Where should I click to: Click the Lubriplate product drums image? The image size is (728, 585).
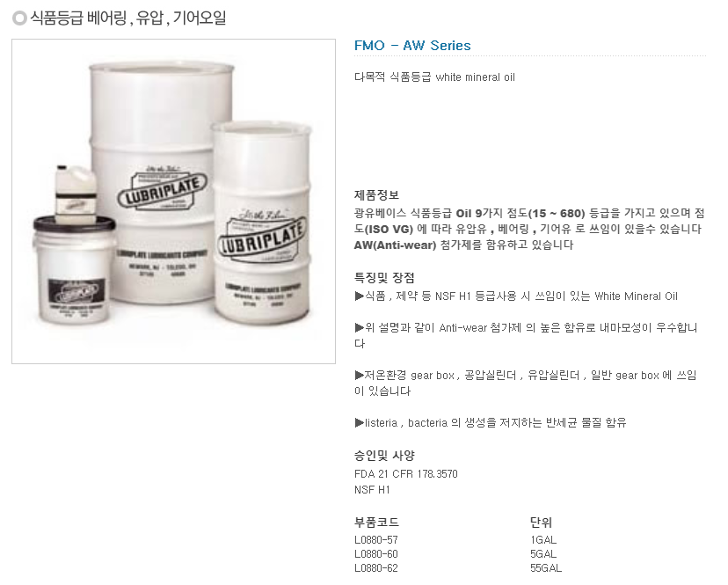coord(173,201)
